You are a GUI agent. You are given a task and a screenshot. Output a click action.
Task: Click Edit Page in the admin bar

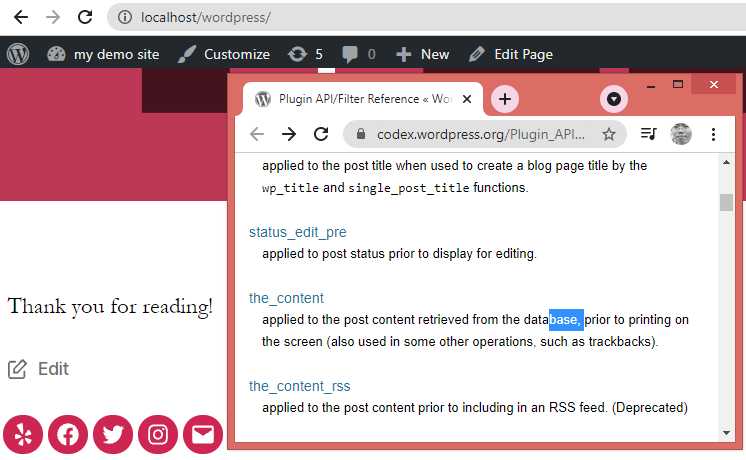510,54
